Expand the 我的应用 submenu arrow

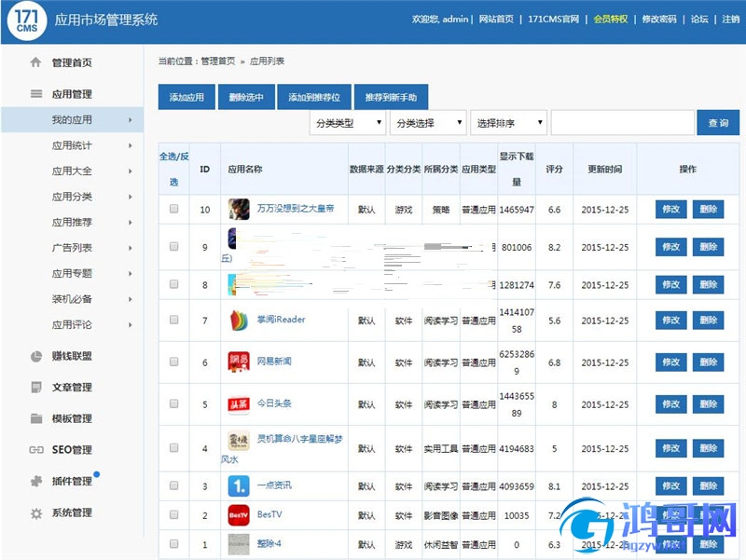[130, 120]
